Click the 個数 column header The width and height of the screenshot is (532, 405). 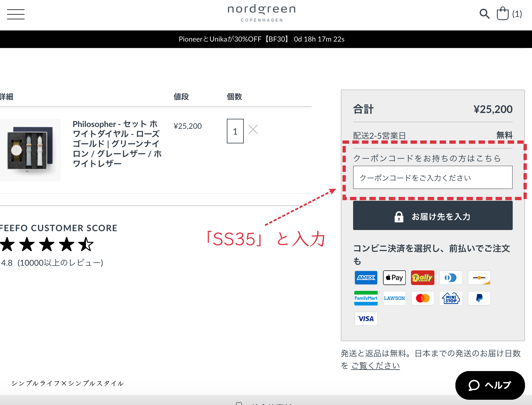click(234, 97)
